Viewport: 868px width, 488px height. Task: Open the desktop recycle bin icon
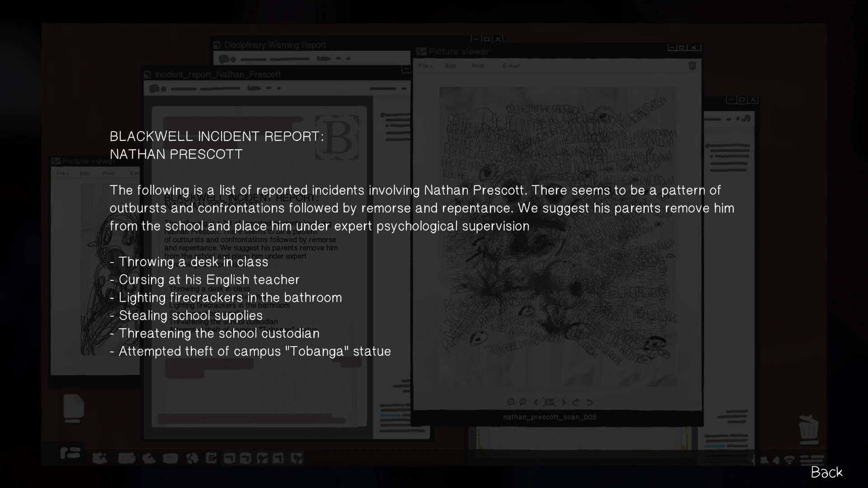click(808, 428)
